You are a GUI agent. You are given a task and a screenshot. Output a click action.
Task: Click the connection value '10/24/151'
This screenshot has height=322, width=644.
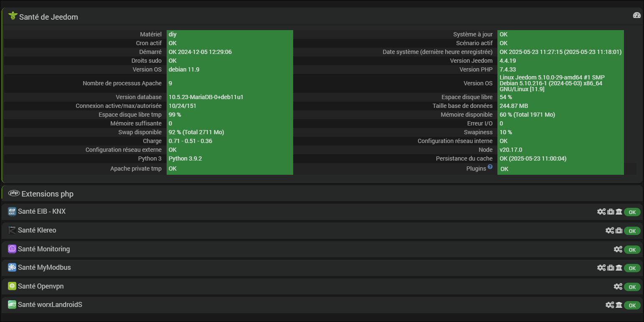click(x=183, y=106)
